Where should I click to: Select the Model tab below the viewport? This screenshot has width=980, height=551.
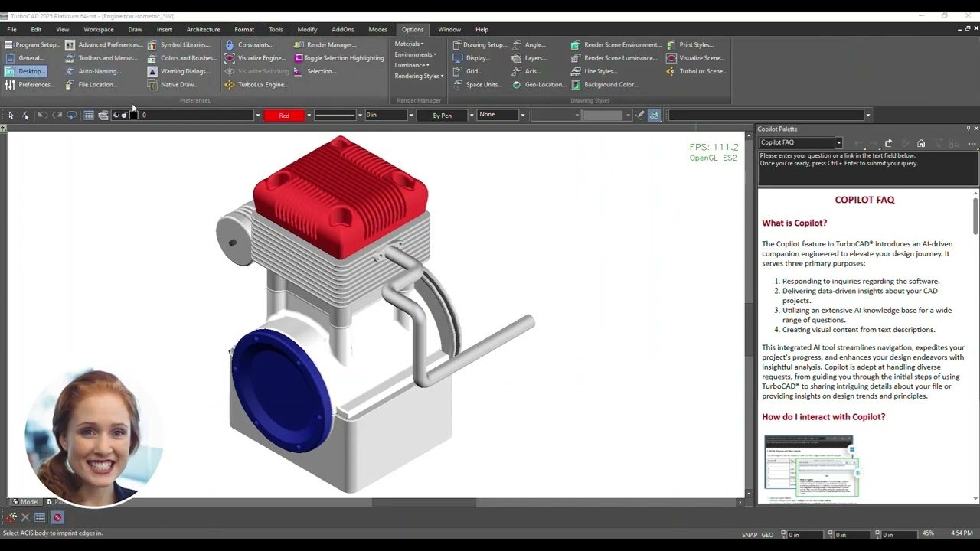click(x=24, y=502)
